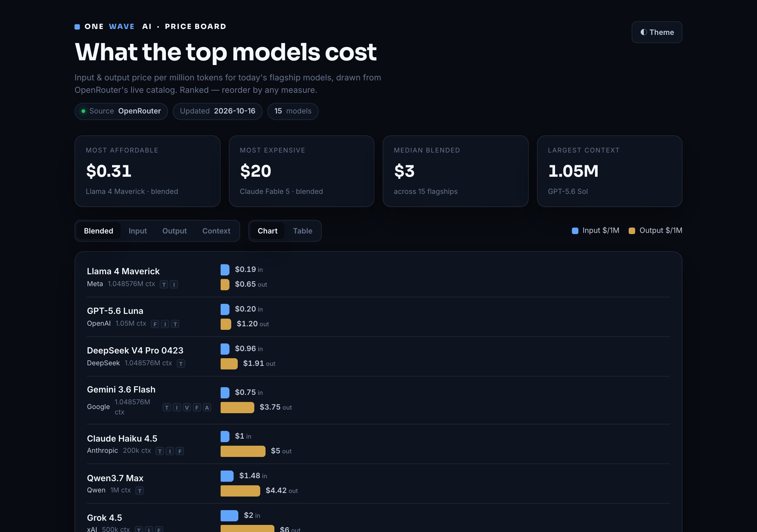Viewport: 757px width, 532px height.
Task: Rank models by Input price tab
Action: tap(138, 231)
